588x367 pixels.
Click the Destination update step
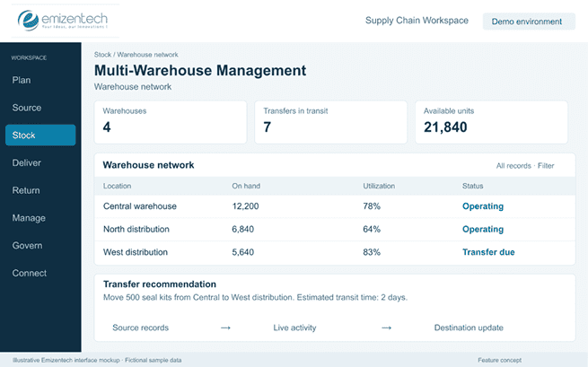469,328
